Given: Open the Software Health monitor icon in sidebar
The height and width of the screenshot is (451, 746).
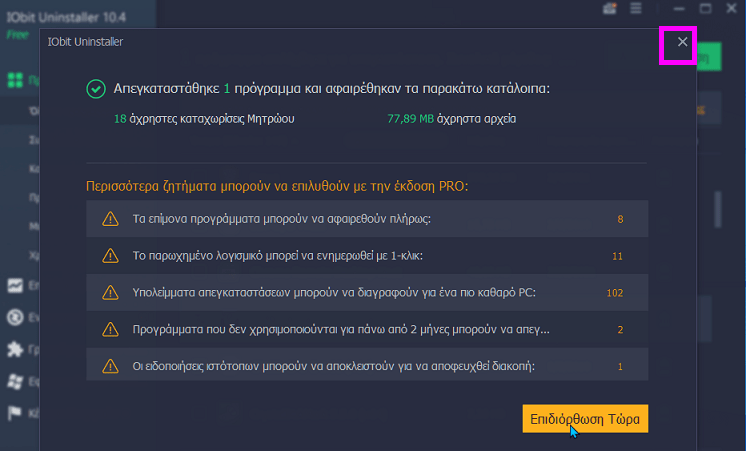Looking at the screenshot, I should point(15,285).
